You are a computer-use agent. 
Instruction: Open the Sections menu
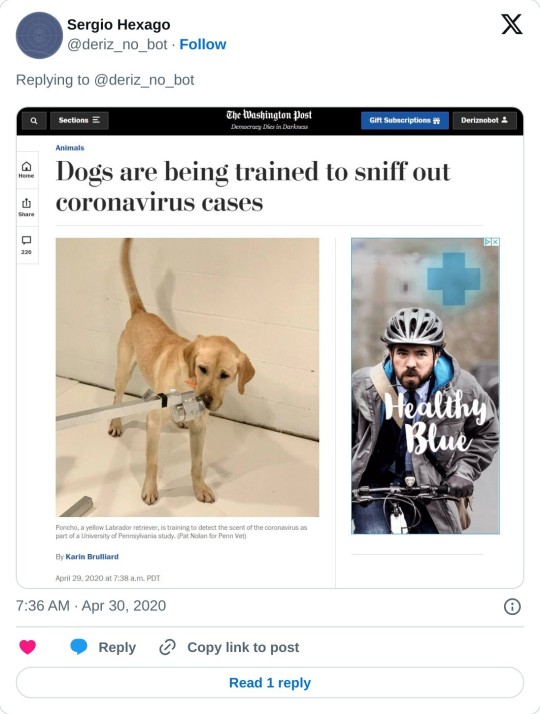pyautogui.click(x=79, y=121)
